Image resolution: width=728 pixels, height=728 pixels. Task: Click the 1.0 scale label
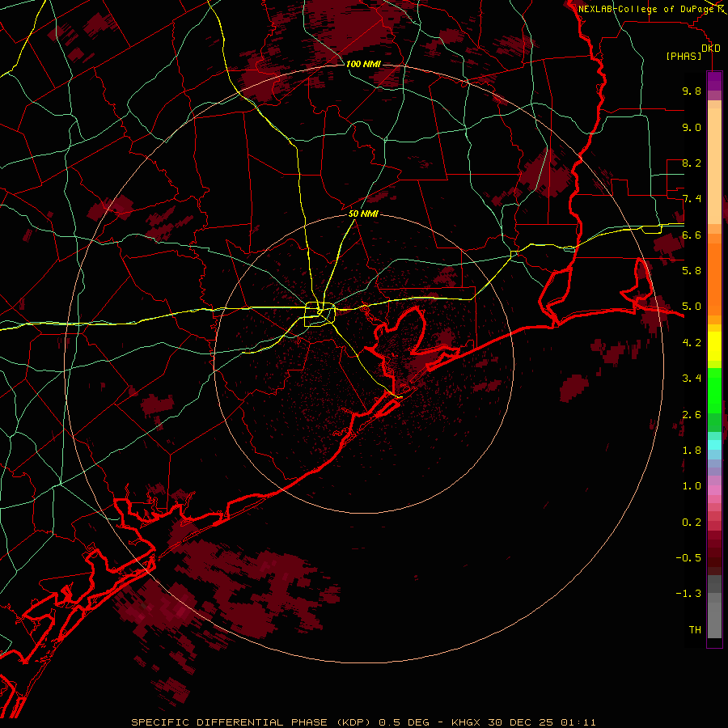[692, 485]
